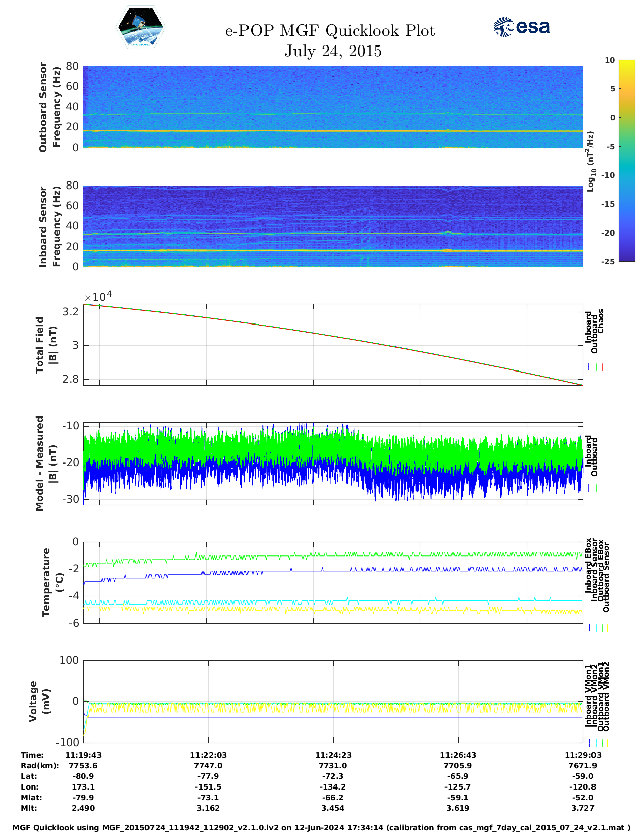Screen dimensions: 644x834
Task: Click the Log10 (nT²/Hz) colorbar label
Action: 590,161
